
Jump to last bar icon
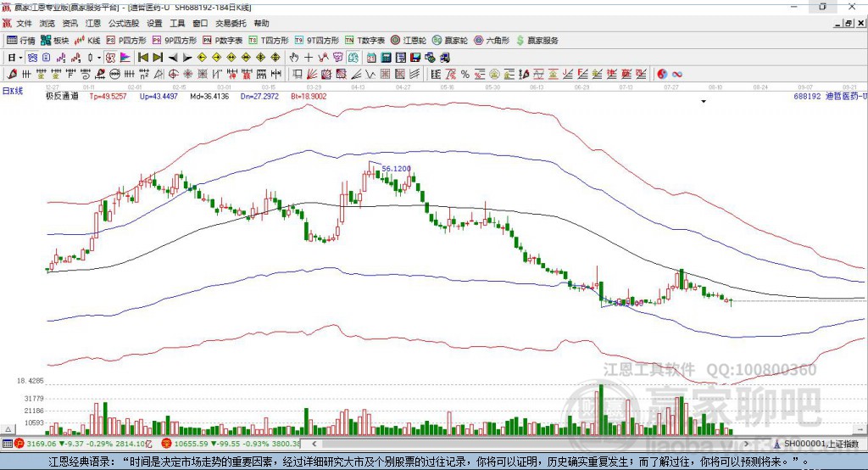158,58
